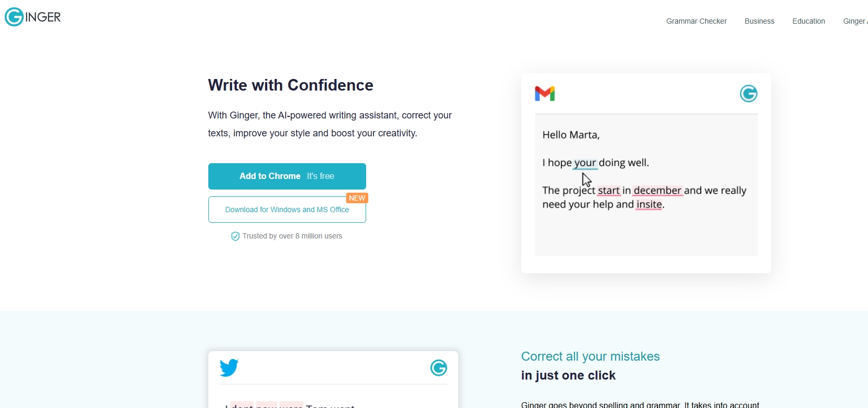Click the trusted shield checkmark icon

tap(235, 236)
